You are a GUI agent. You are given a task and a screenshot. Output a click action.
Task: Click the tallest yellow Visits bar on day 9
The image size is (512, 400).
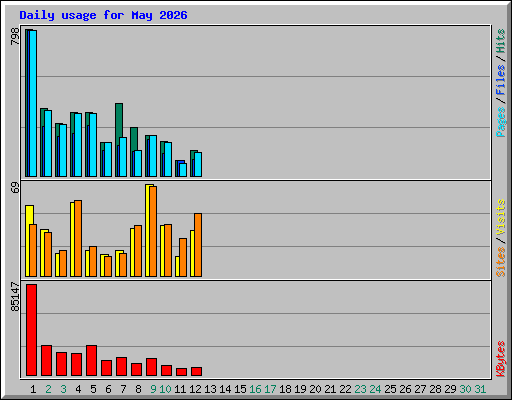pyautogui.click(x=149, y=230)
